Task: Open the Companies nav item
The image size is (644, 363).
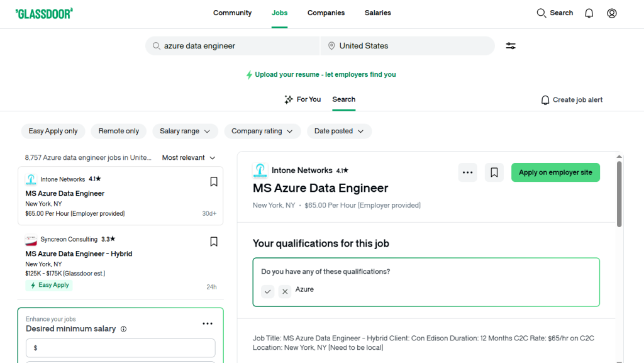Action: (x=326, y=13)
